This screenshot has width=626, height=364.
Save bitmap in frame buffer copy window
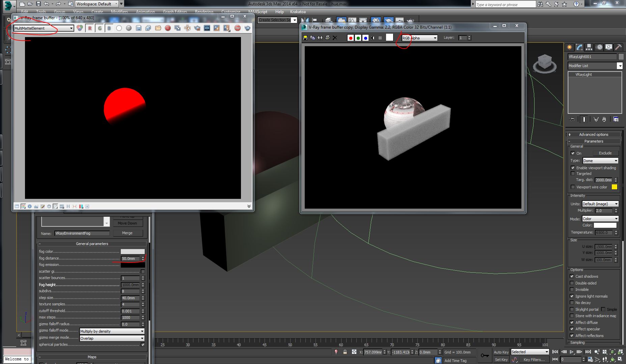pos(305,38)
